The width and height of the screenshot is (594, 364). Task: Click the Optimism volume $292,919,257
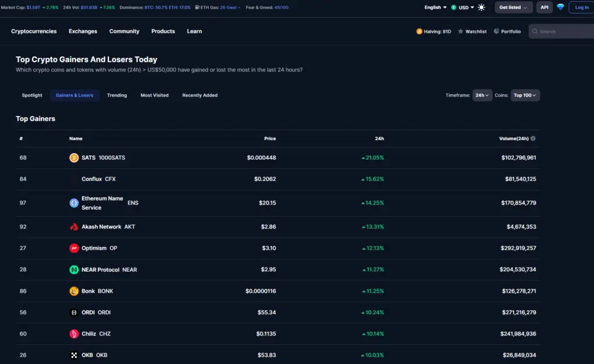tap(518, 248)
